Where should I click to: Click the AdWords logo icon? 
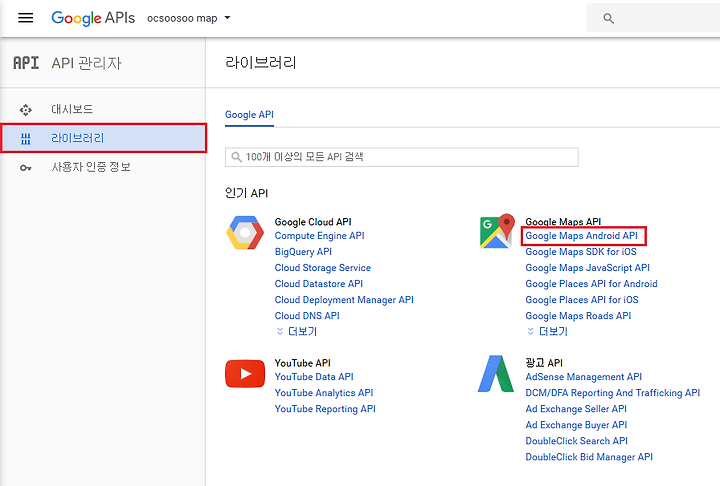tap(496, 373)
